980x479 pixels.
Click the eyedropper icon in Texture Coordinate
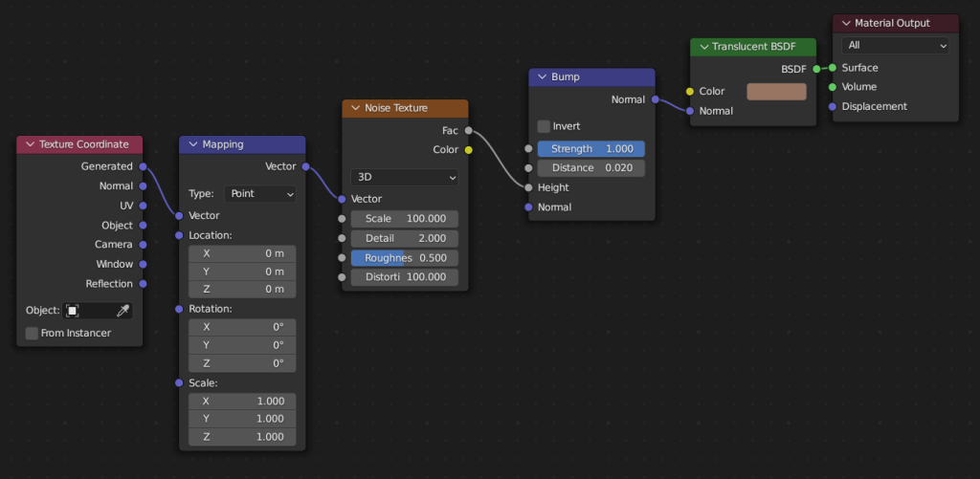click(x=122, y=311)
